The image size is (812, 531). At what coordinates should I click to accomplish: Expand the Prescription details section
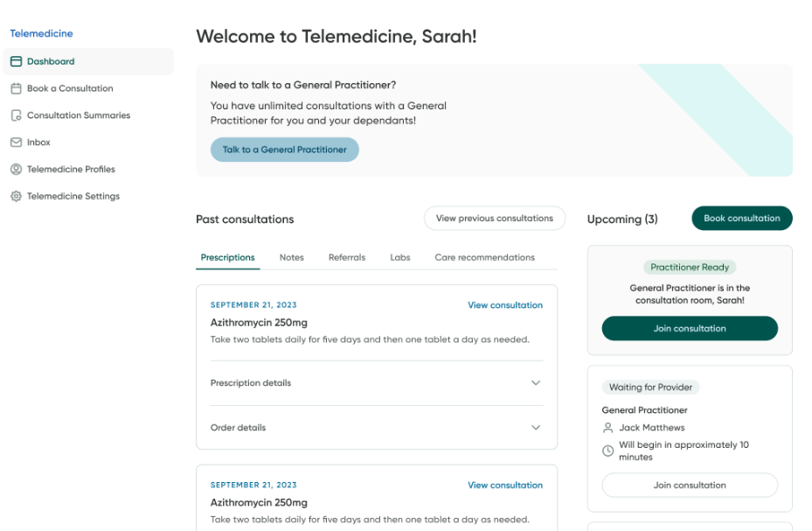[x=534, y=383]
